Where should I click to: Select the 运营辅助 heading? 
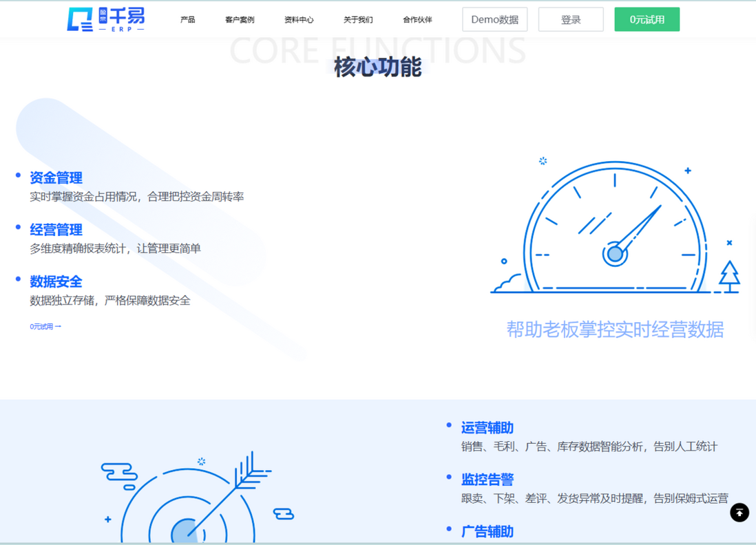[487, 428]
